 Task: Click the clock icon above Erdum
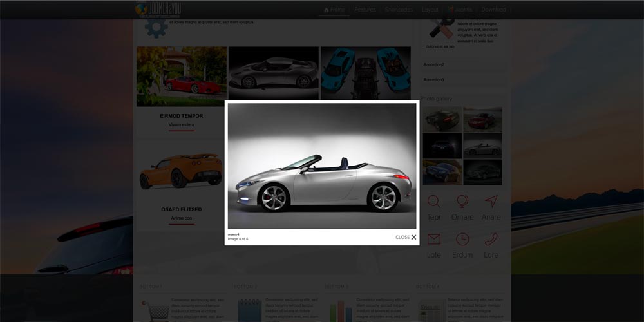pyautogui.click(x=462, y=239)
